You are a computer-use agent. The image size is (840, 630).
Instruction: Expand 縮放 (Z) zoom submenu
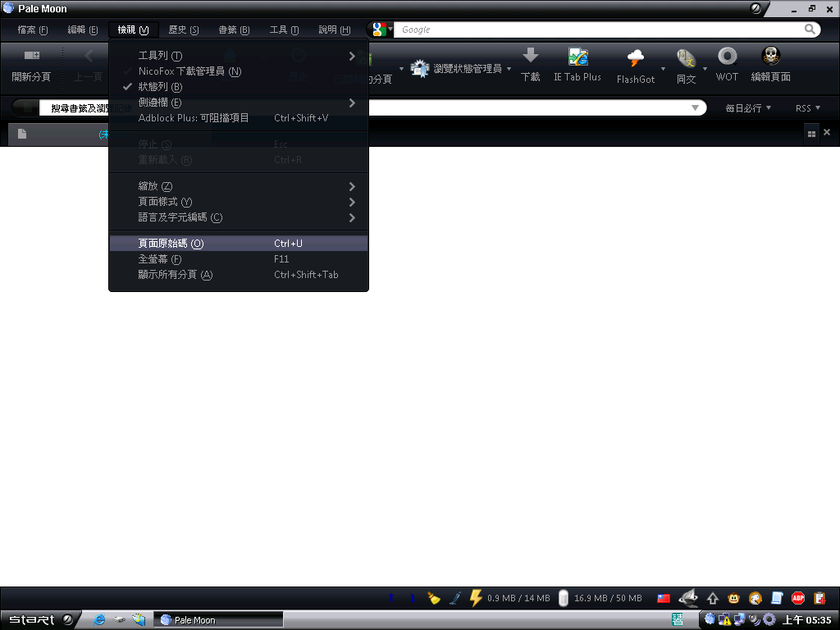pyautogui.click(x=239, y=186)
